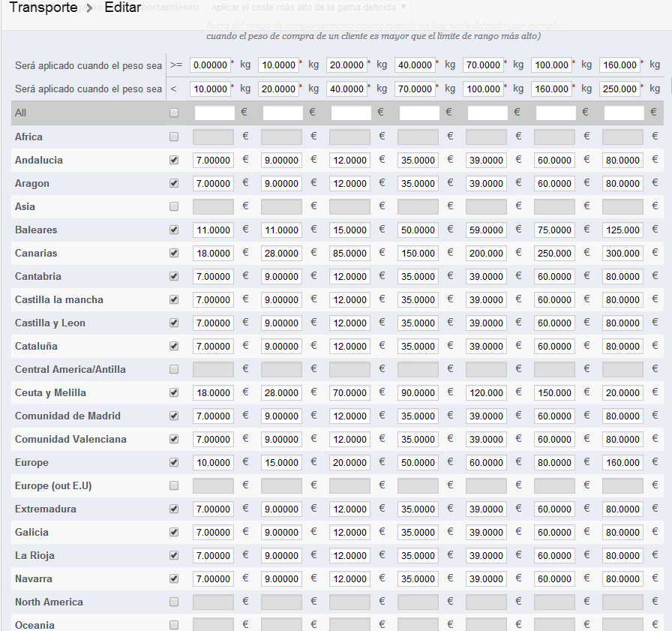Uncheck the Ceuta y Melilla checkbox
The height and width of the screenshot is (631, 672).
pos(173,392)
